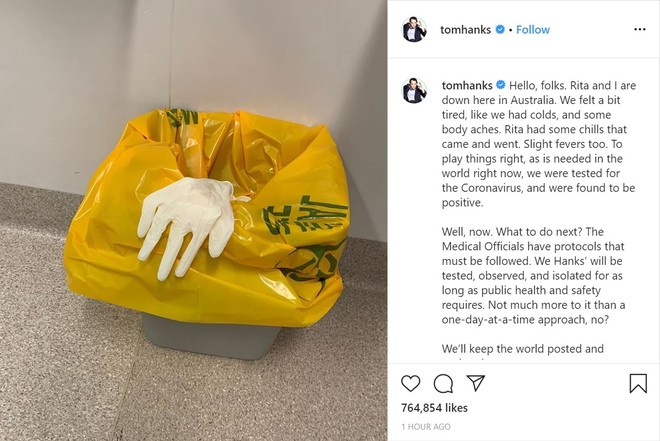
Task: Click the verified badge beside the caption username
Action: pyautogui.click(x=500, y=85)
